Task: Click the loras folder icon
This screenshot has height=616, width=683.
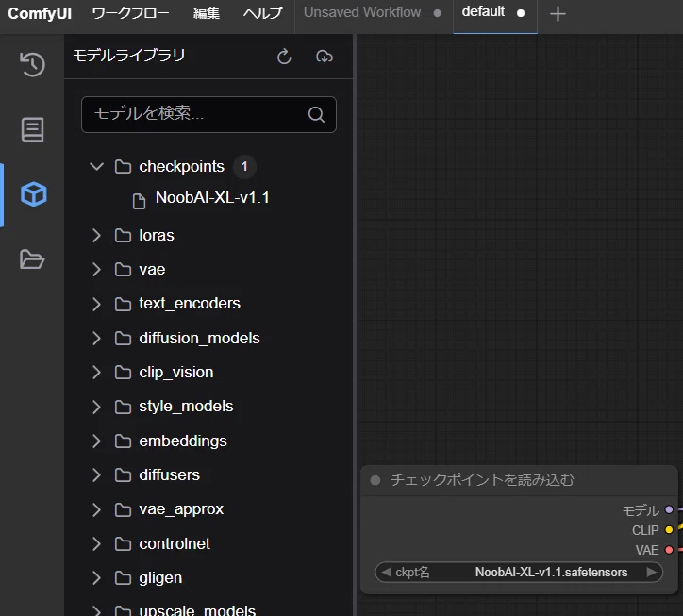Action: [x=123, y=235]
